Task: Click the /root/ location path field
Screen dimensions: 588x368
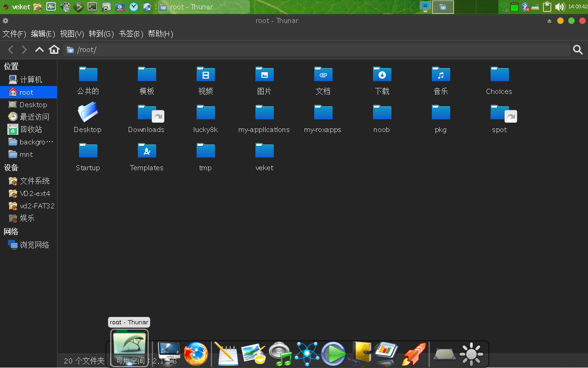Action: point(317,50)
